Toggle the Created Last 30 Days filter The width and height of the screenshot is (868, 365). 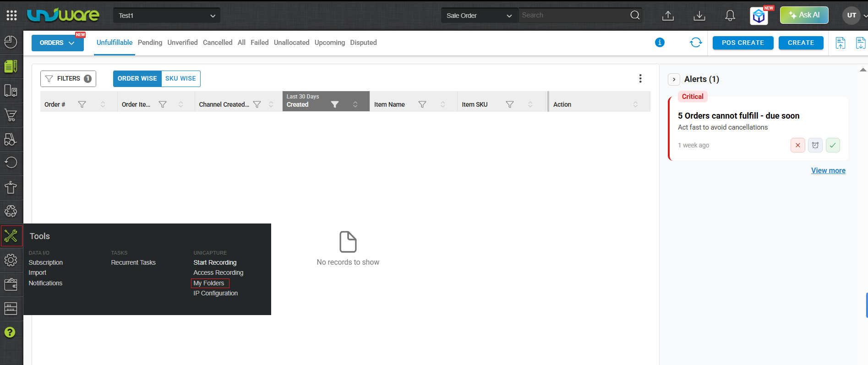click(x=335, y=104)
